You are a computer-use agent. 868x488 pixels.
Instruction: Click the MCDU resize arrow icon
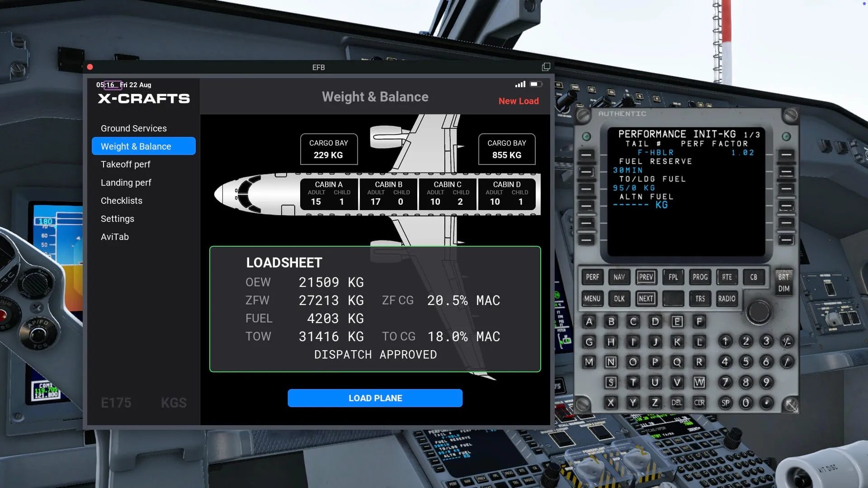point(791,405)
